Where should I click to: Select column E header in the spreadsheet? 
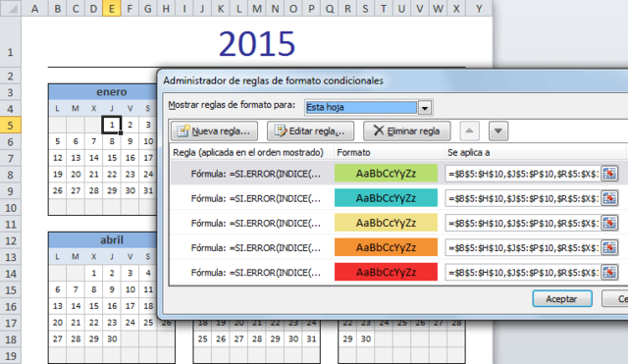coord(111,9)
